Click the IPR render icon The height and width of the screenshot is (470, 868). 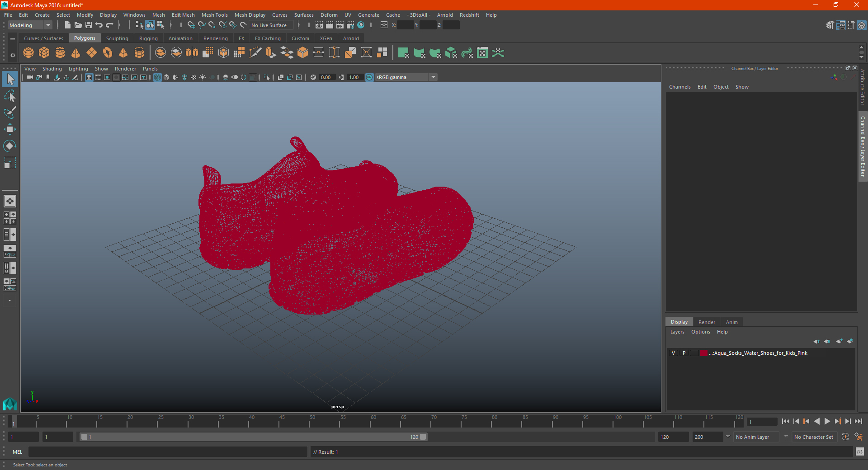point(340,25)
